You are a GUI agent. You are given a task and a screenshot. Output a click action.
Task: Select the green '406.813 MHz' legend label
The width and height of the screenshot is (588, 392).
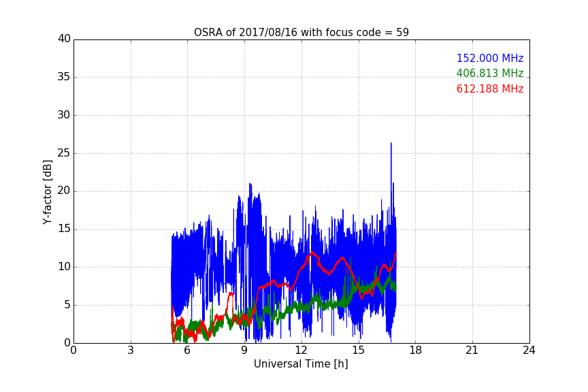pos(490,73)
